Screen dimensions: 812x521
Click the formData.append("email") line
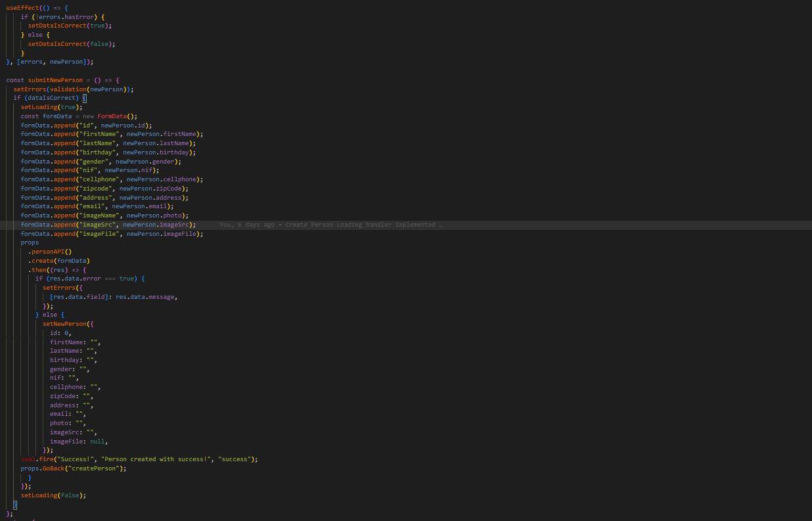coord(97,206)
